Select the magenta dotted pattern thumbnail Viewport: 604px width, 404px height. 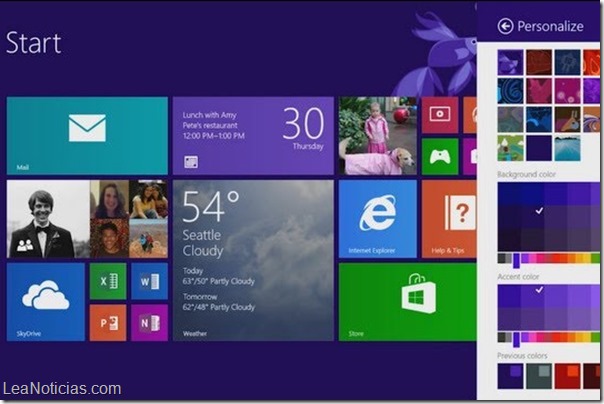pos(567,91)
